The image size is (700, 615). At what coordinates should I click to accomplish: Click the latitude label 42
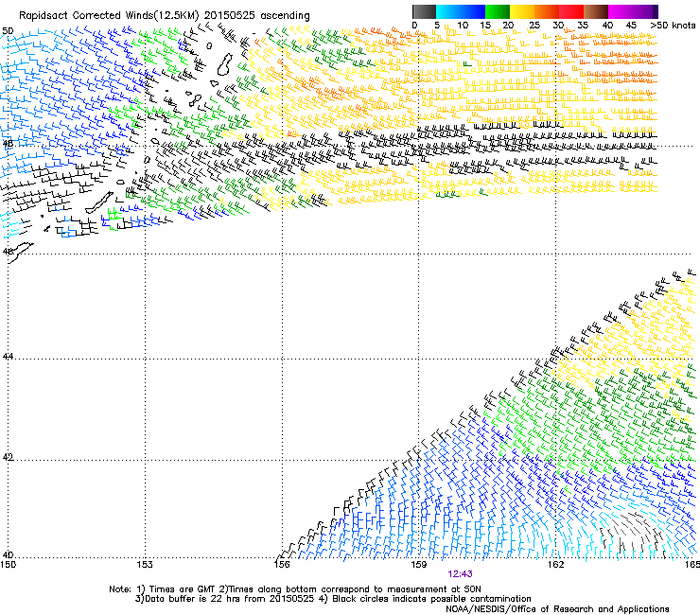[x=8, y=457]
